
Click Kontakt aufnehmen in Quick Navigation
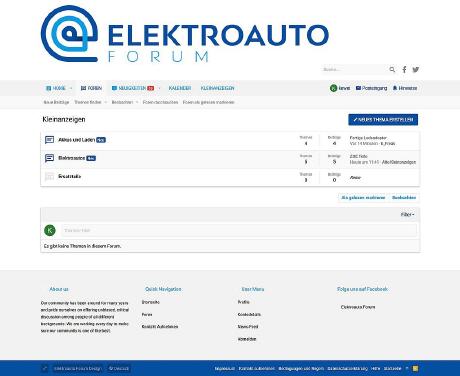point(160,327)
